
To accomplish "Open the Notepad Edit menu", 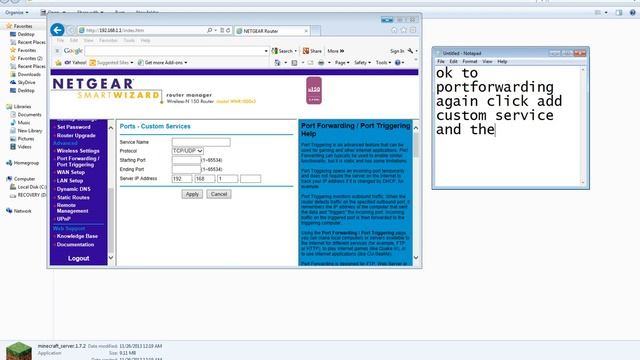I will pos(453,61).
